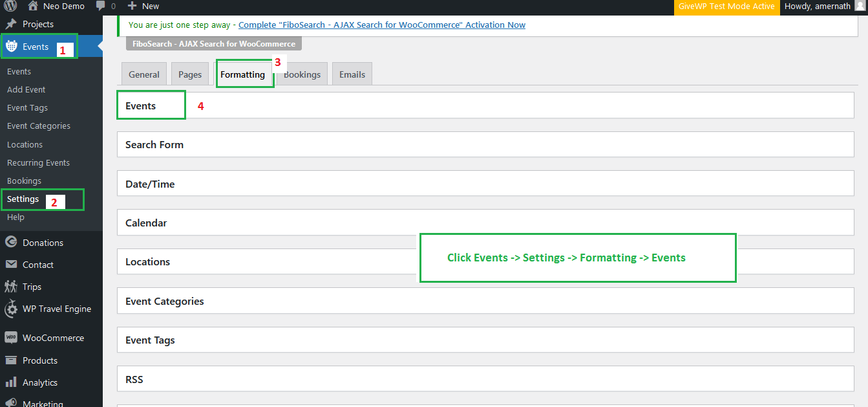Expand the Event Tags section
The image size is (868, 407).
tap(485, 340)
